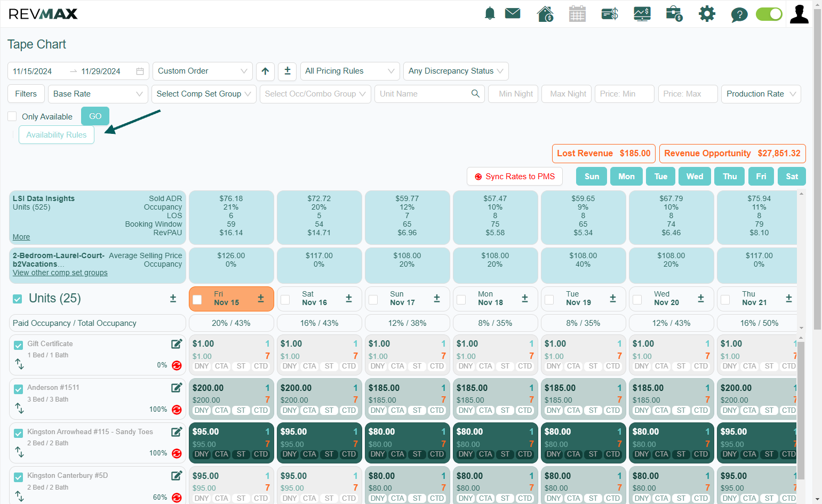Click the Availability Rules button
This screenshot has width=822, height=504.
click(57, 135)
